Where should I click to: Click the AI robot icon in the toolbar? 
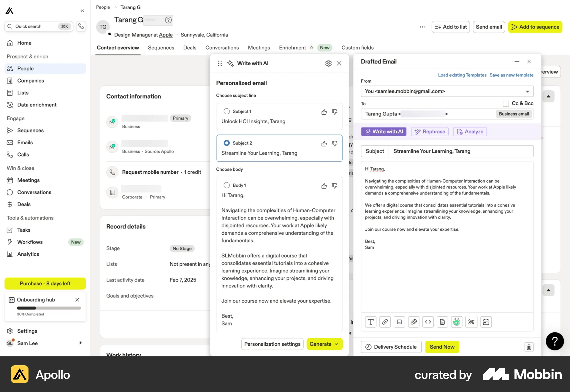tap(457, 322)
